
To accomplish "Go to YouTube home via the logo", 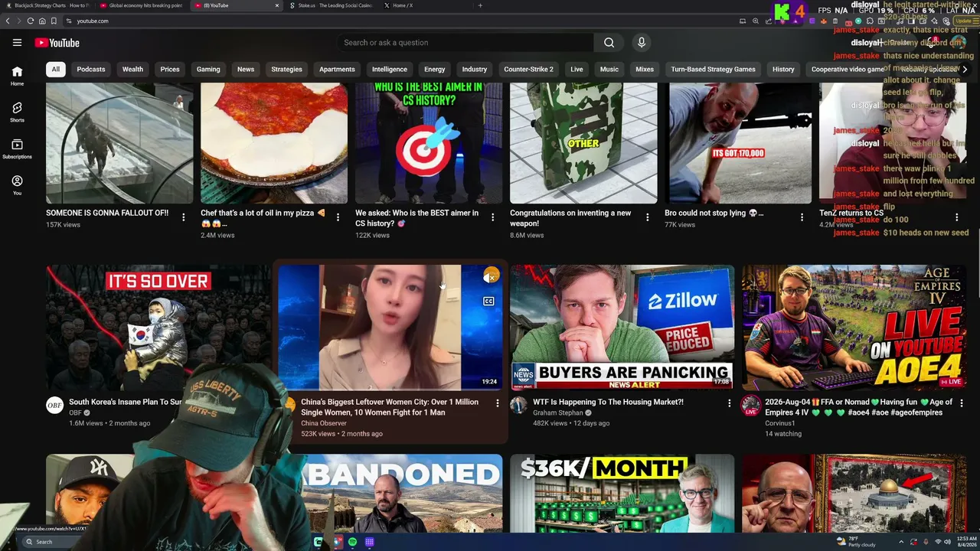I will pyautogui.click(x=57, y=43).
